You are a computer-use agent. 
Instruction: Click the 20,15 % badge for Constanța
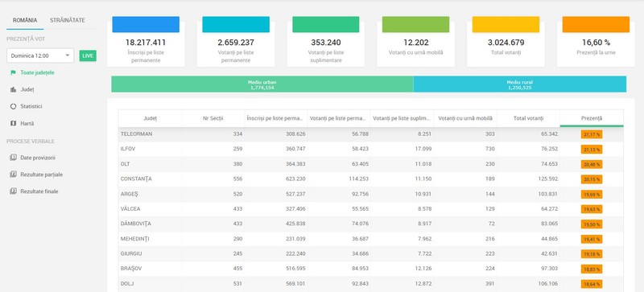(x=592, y=179)
